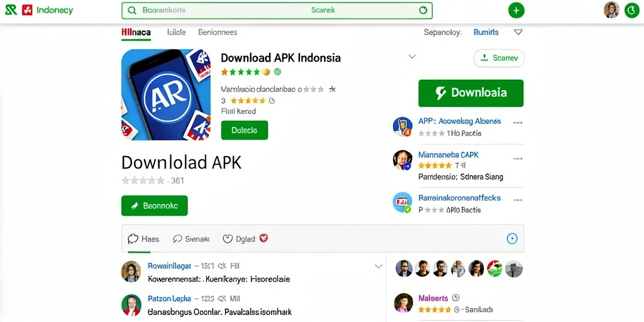Click the APP: Acoweleag Abenss app icon
Image resolution: width=644 pixels, height=322 pixels.
(402, 126)
